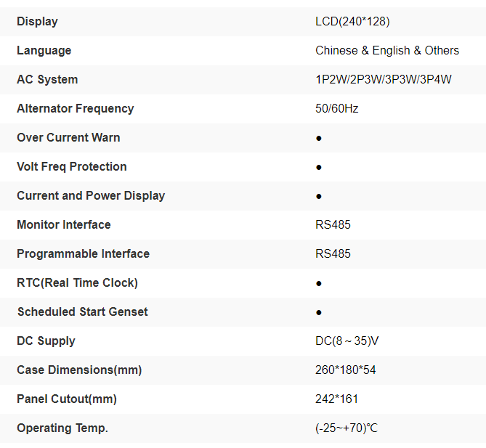The height and width of the screenshot is (448, 486).
Task: Click the (-25~+70)℃ temperature value
Action: [x=347, y=428]
